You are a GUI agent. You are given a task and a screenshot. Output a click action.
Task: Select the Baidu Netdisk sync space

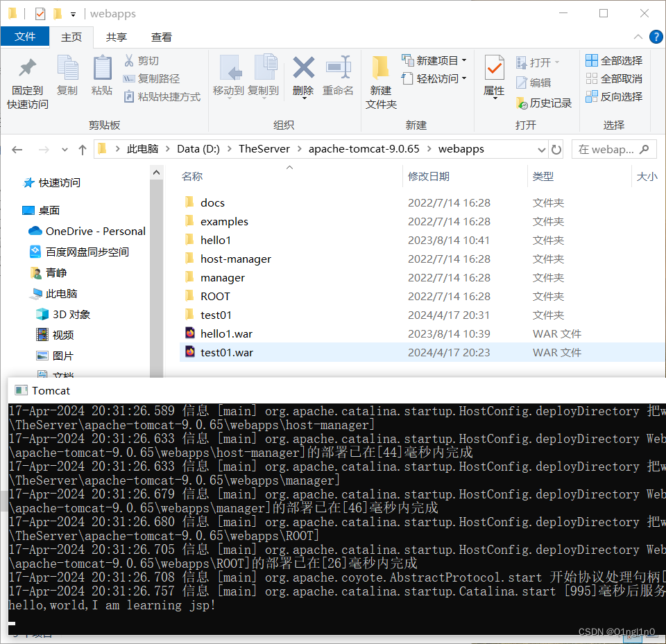click(79, 252)
